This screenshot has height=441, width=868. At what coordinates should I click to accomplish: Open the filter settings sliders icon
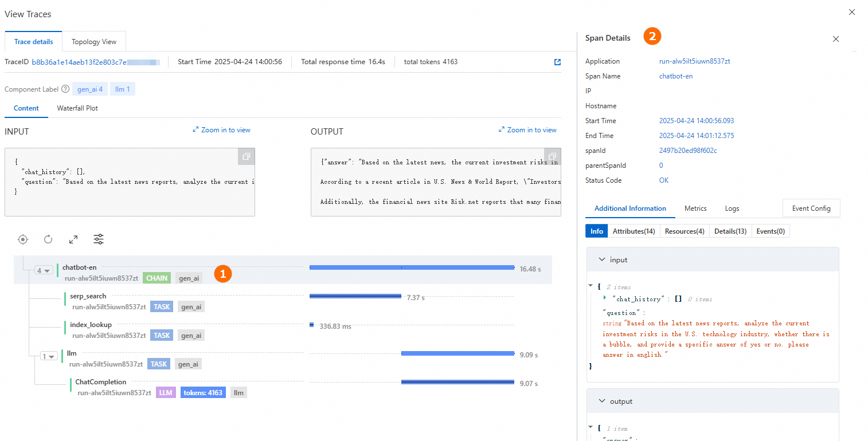coord(99,239)
